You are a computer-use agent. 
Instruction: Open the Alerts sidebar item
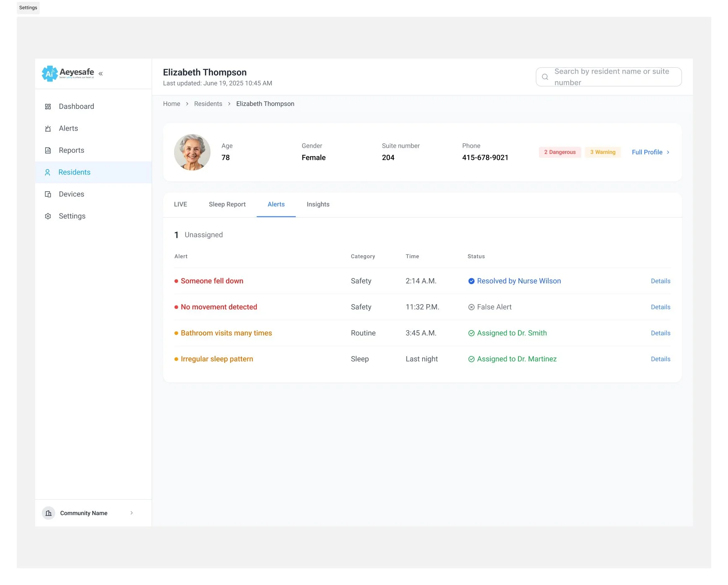(x=93, y=128)
